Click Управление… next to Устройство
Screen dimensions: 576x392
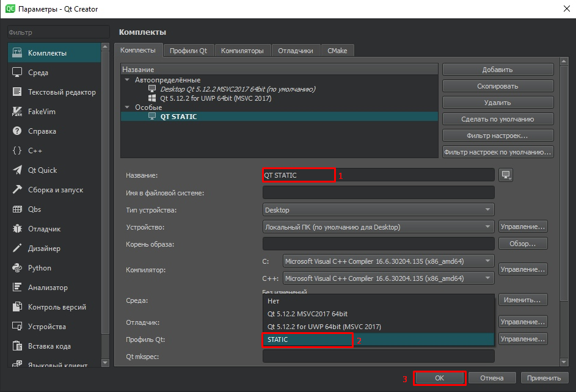pos(523,227)
